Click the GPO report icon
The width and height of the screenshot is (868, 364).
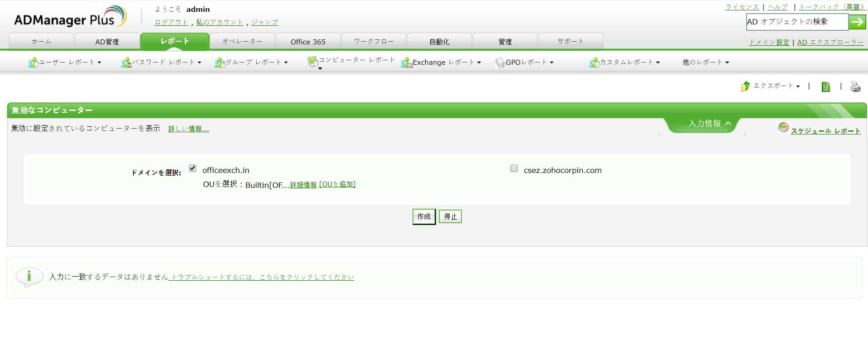pyautogui.click(x=500, y=62)
